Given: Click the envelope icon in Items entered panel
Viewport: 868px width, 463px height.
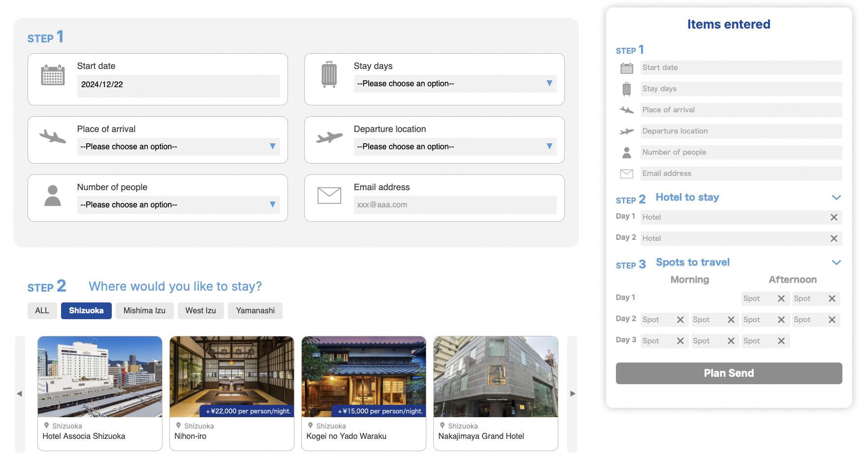Looking at the screenshot, I should [x=627, y=173].
